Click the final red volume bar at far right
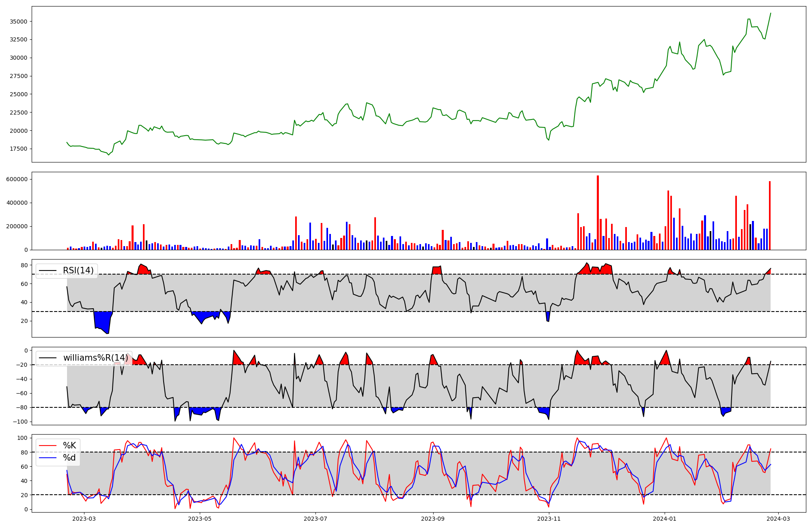Viewport: 812px width, 528px height. point(769,215)
